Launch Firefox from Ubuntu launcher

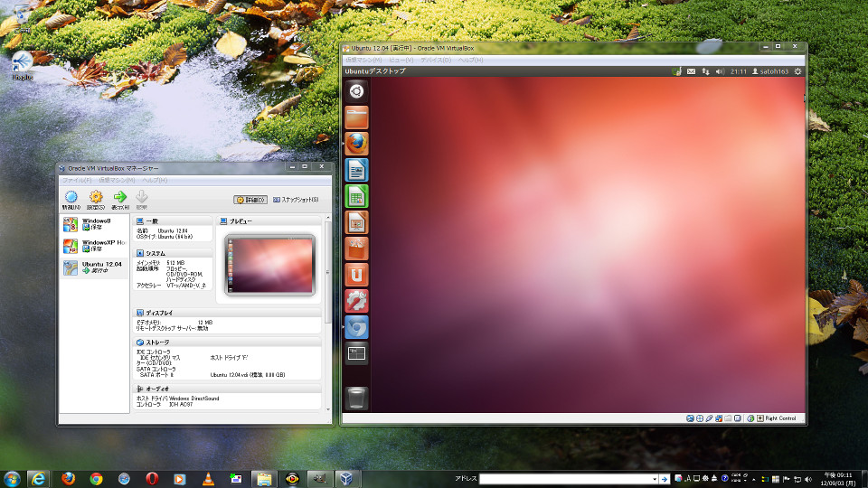[356, 144]
